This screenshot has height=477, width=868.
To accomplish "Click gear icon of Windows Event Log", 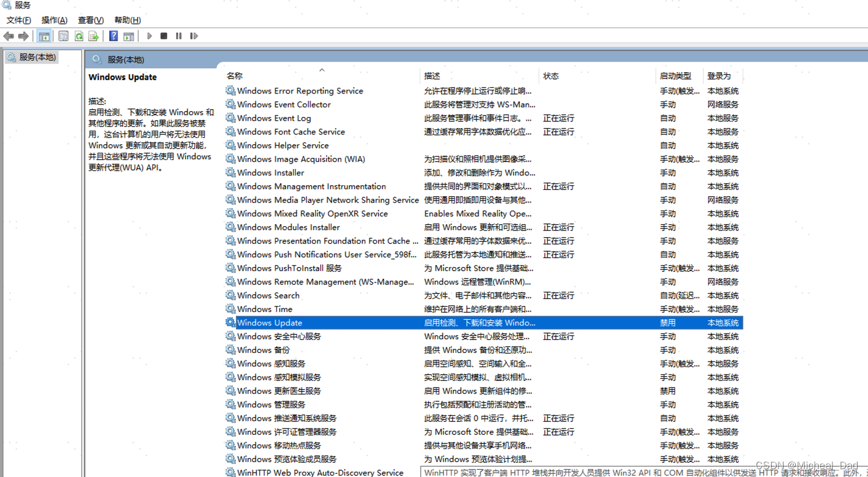I will [x=231, y=118].
